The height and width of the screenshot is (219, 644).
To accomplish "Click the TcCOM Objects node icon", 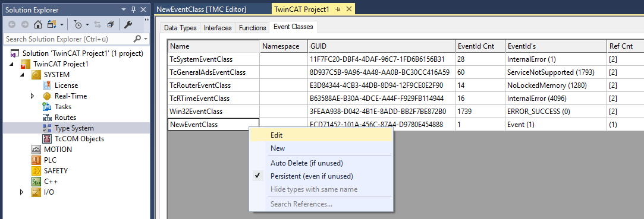I will 47,139.
